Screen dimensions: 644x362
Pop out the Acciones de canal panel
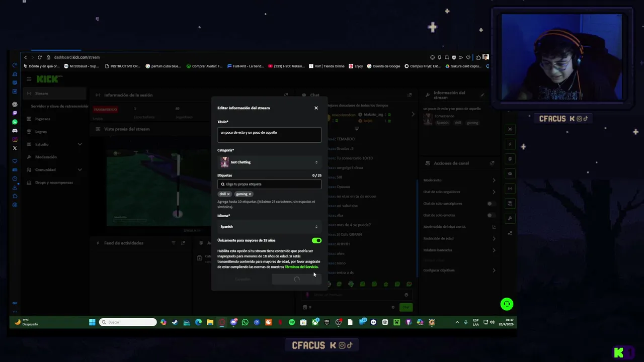coord(492,163)
